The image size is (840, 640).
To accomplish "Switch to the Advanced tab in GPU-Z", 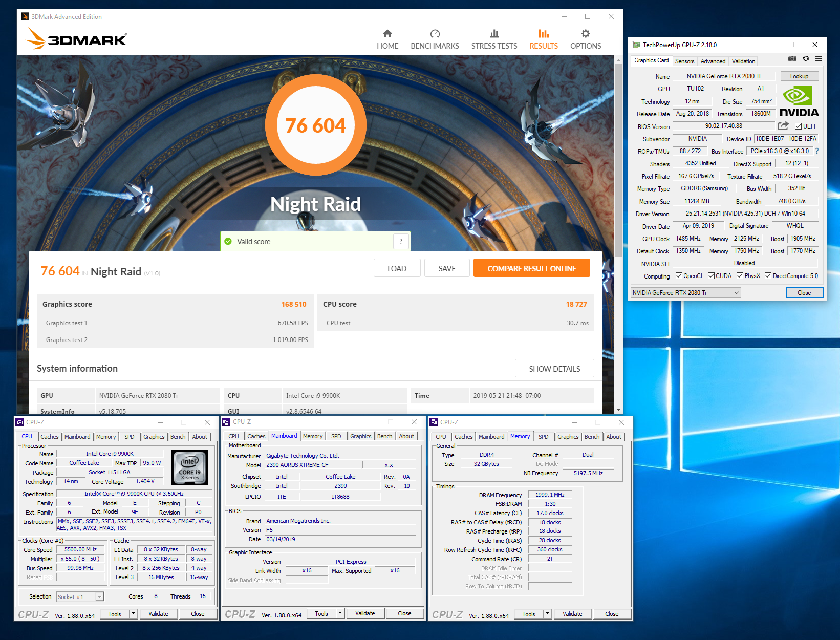I will point(713,61).
